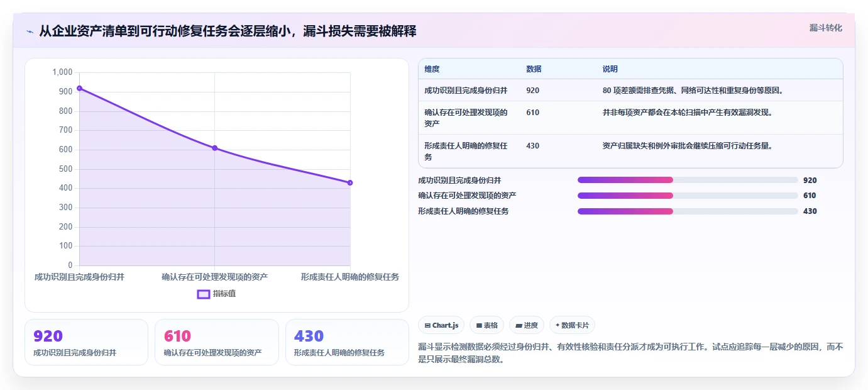Image resolution: width=868 pixels, height=390 pixels.
Task: Click progress list value 920
Action: [x=810, y=180]
